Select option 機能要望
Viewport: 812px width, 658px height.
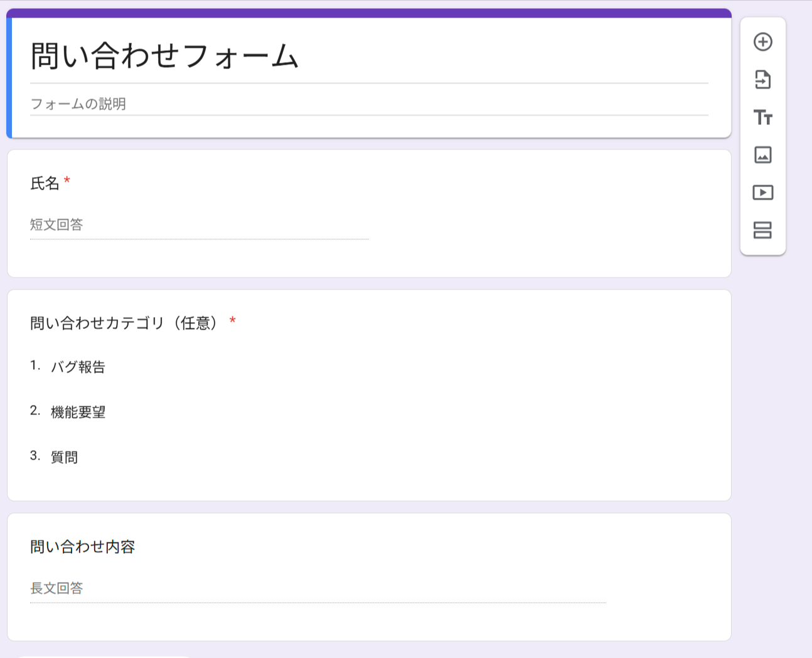coord(78,412)
